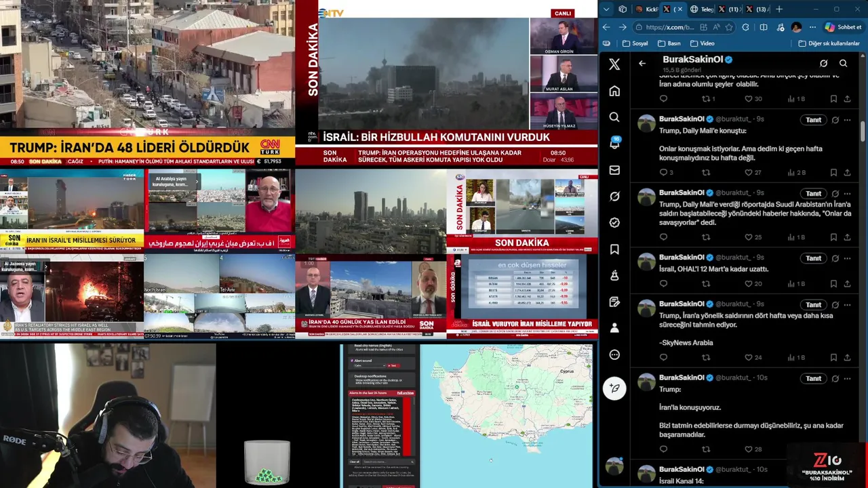Open Bookmarks icon in X sidebar

pyautogui.click(x=614, y=249)
